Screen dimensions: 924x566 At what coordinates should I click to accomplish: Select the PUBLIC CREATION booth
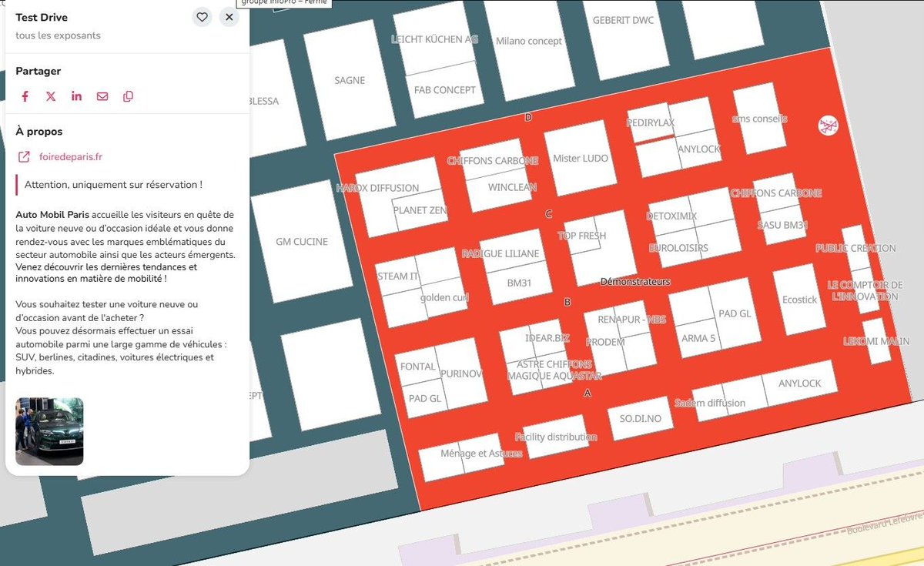coord(855,249)
